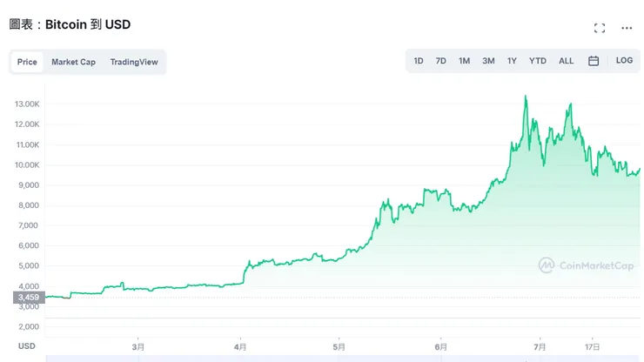
Task: Select the ALL time range
Action: coord(567,61)
